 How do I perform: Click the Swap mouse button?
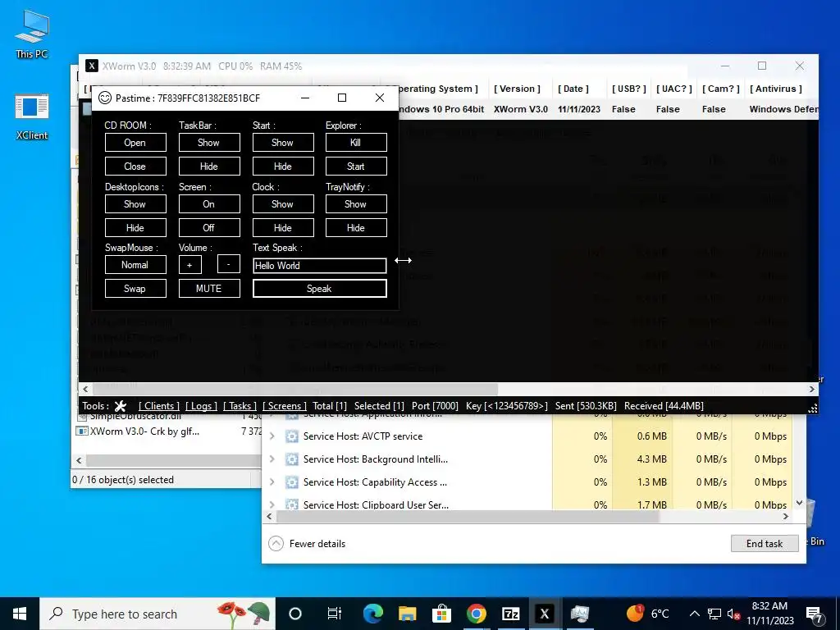[135, 289]
